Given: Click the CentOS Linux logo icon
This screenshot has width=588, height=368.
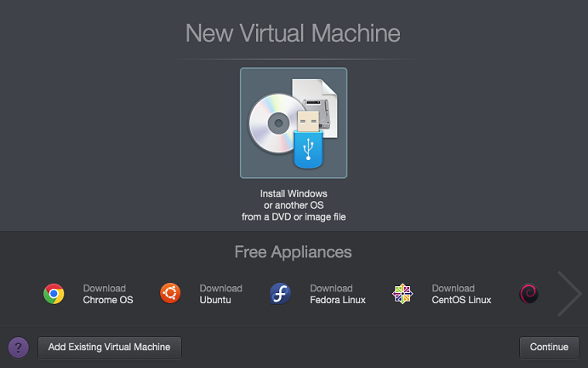Looking at the screenshot, I should point(402,294).
